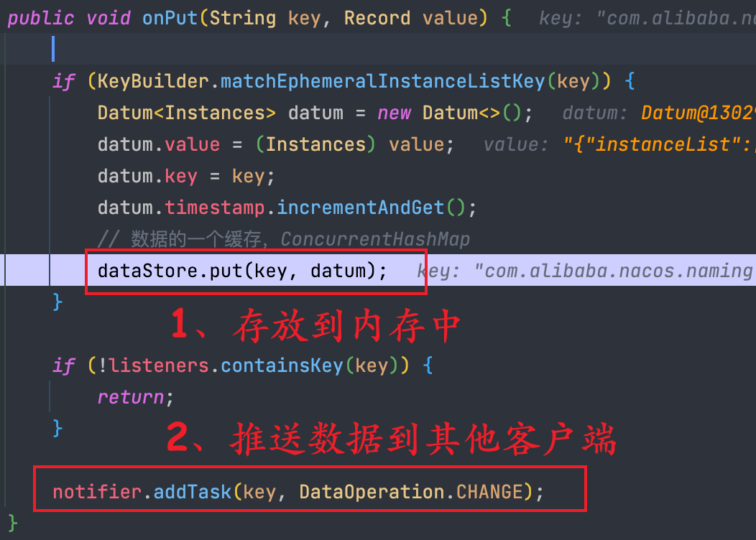The height and width of the screenshot is (540, 756).
Task: Click the datum.key field reference
Action: (x=147, y=177)
